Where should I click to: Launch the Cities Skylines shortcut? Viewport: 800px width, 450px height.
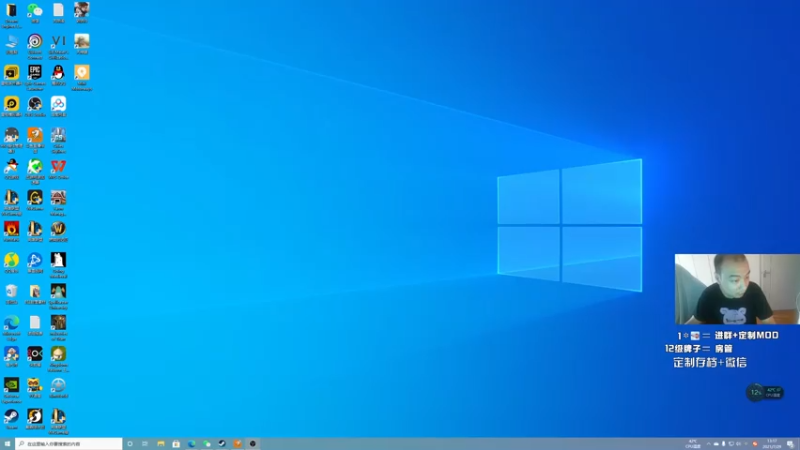(58, 140)
